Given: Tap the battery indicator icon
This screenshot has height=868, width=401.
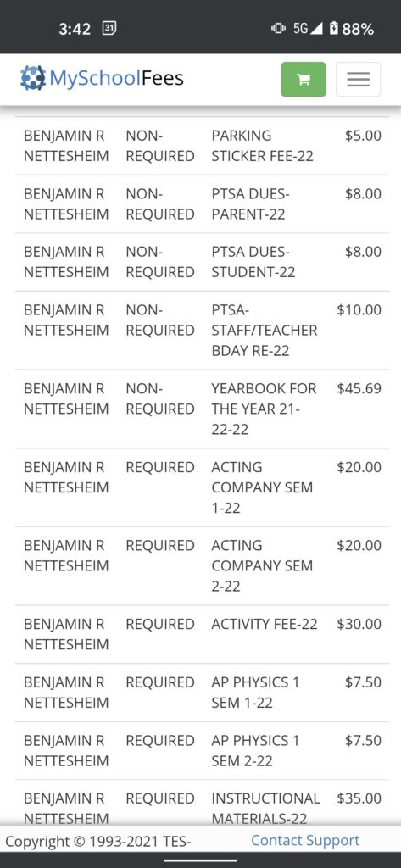Looking at the screenshot, I should (x=333, y=28).
